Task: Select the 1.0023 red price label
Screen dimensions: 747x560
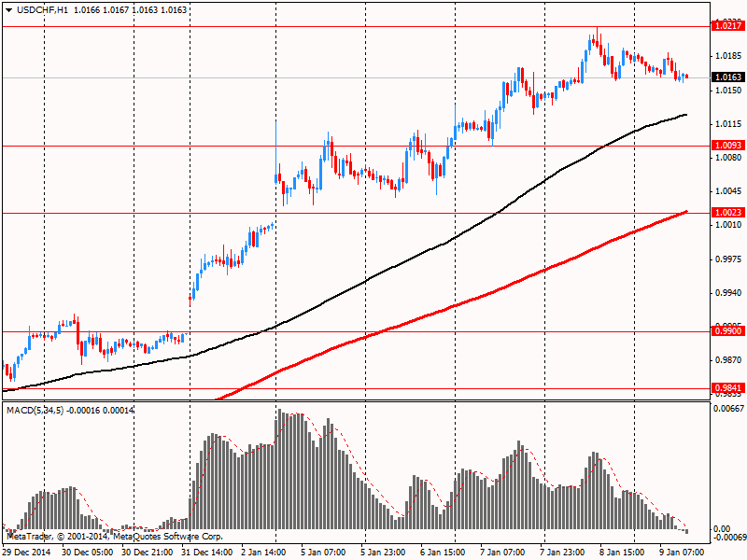Action: click(x=727, y=213)
